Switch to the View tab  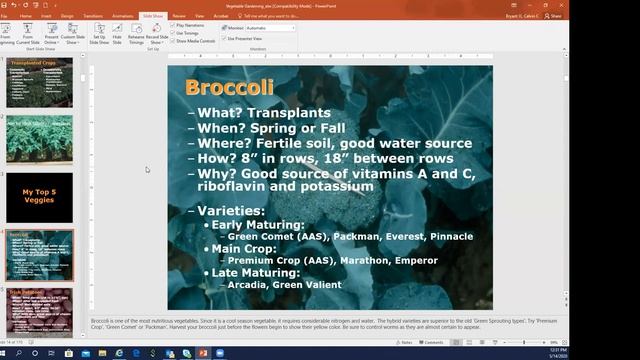(199, 16)
